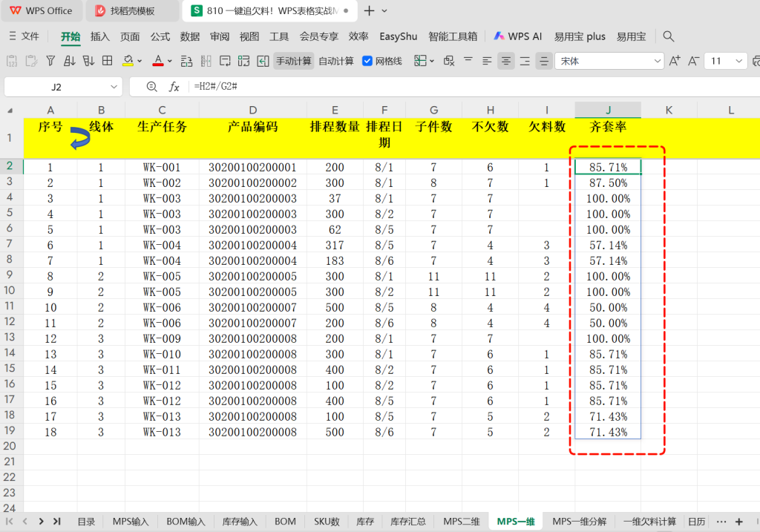
Task: Click the indent arrow icon left of manual calculation
Action: tap(263, 61)
